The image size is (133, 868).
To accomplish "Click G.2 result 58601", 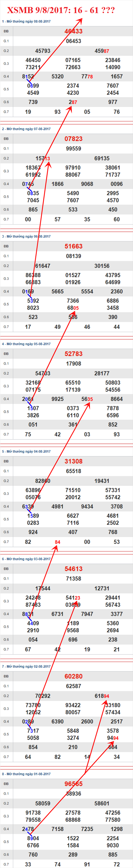I will (102, 803).
